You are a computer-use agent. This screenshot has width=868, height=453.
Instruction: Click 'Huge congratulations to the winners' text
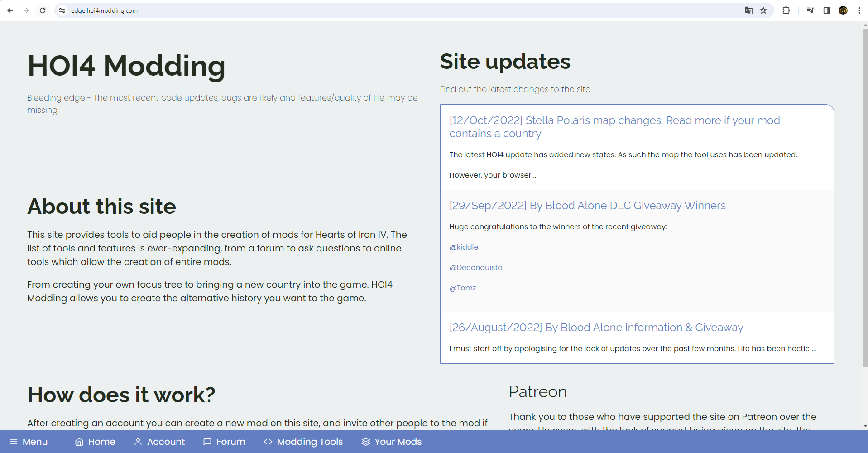point(558,226)
